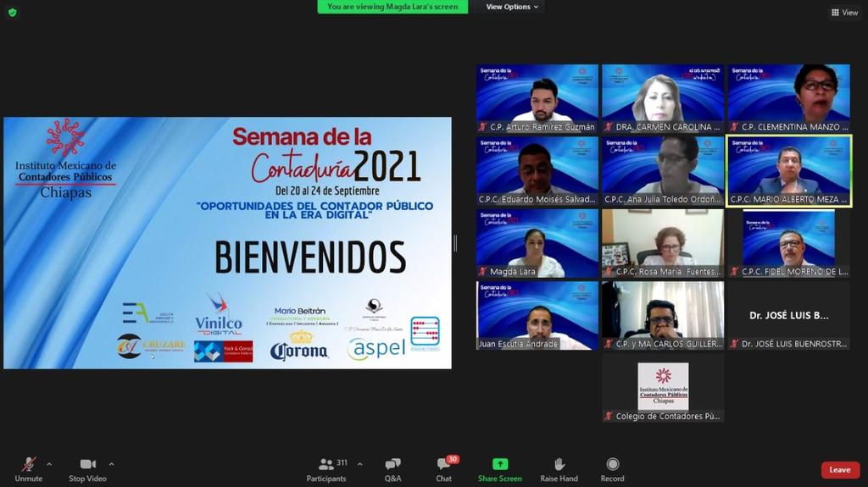The height and width of the screenshot is (487, 868).
Task: Select C.P.C. Ana Julia Toledo video tile
Action: coord(663,171)
